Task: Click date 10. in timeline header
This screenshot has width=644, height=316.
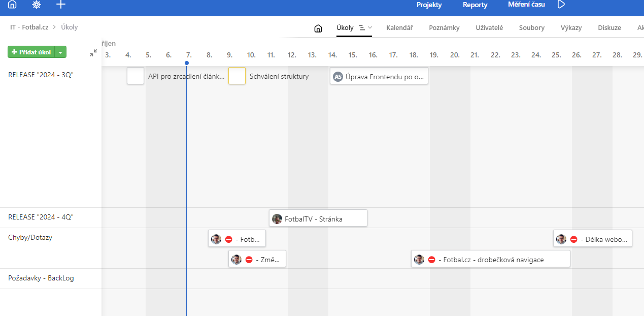Action: (x=251, y=55)
